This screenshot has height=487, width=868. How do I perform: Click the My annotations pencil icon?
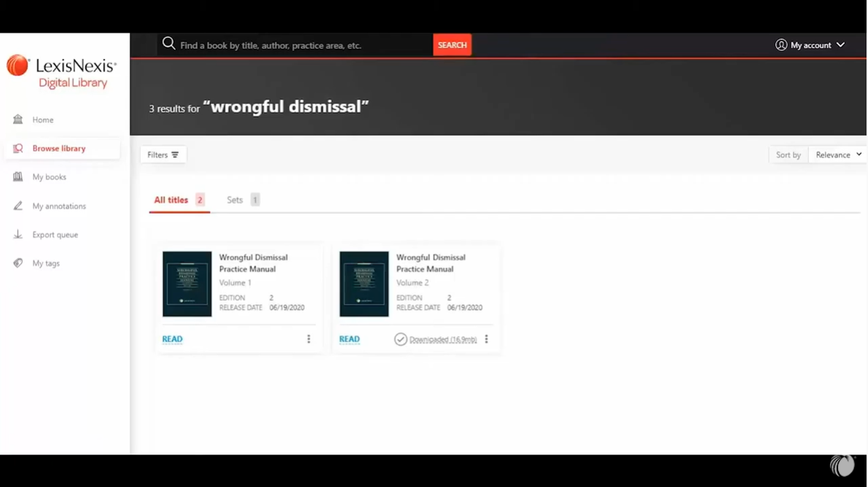tap(18, 206)
